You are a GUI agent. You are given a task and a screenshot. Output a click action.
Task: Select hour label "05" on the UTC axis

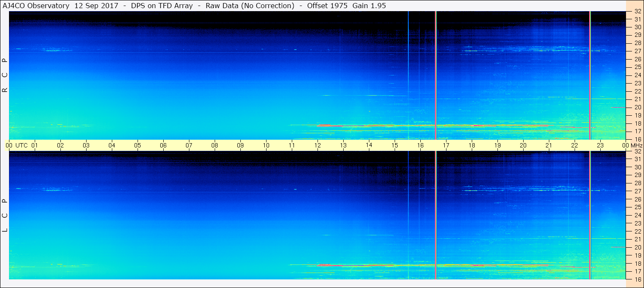[138, 145]
